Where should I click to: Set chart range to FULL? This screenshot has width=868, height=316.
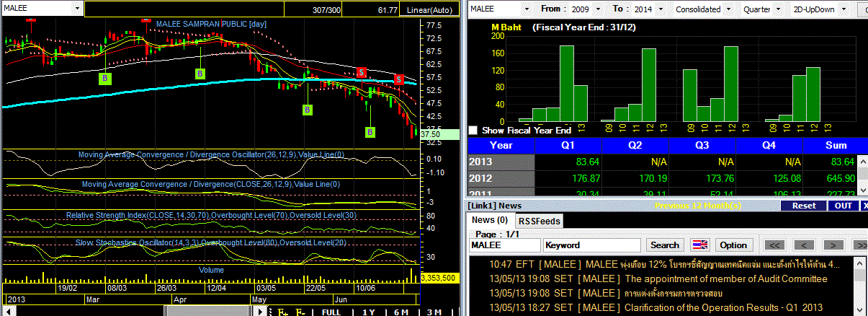(x=331, y=312)
